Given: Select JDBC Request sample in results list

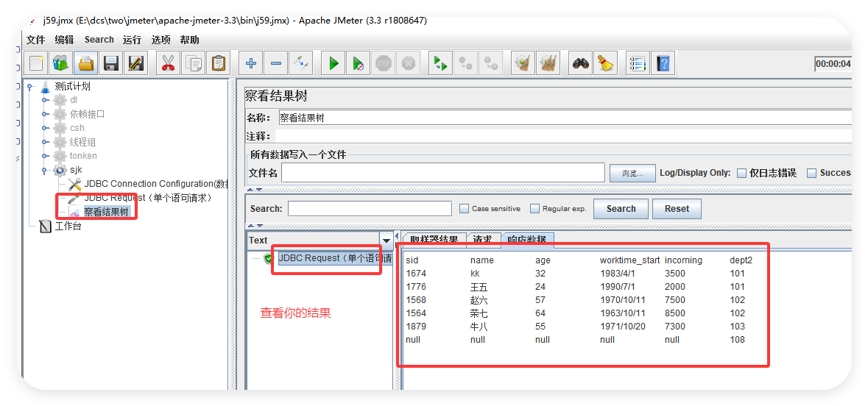Looking at the screenshot, I should tap(328, 258).
